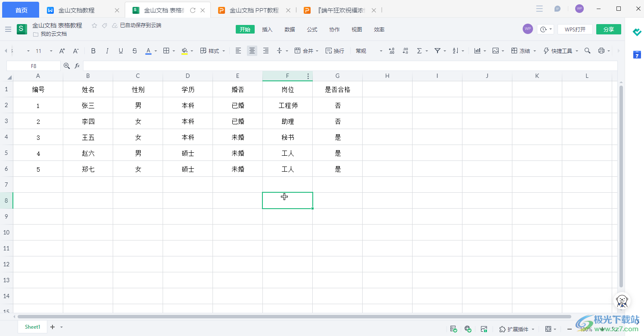Open 快捷工具 quick tools dropdown

tap(561, 51)
